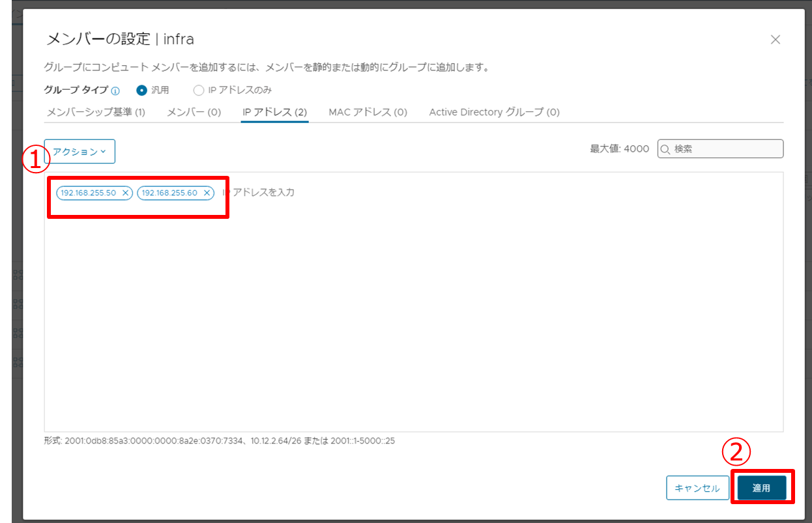The width and height of the screenshot is (812, 523).
Task: Open the アクション dropdown menu
Action: click(80, 151)
